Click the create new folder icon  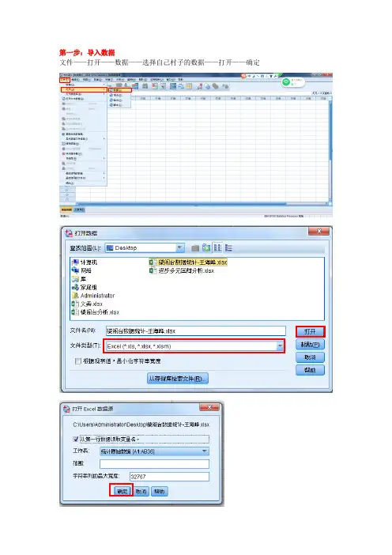pos(206,247)
